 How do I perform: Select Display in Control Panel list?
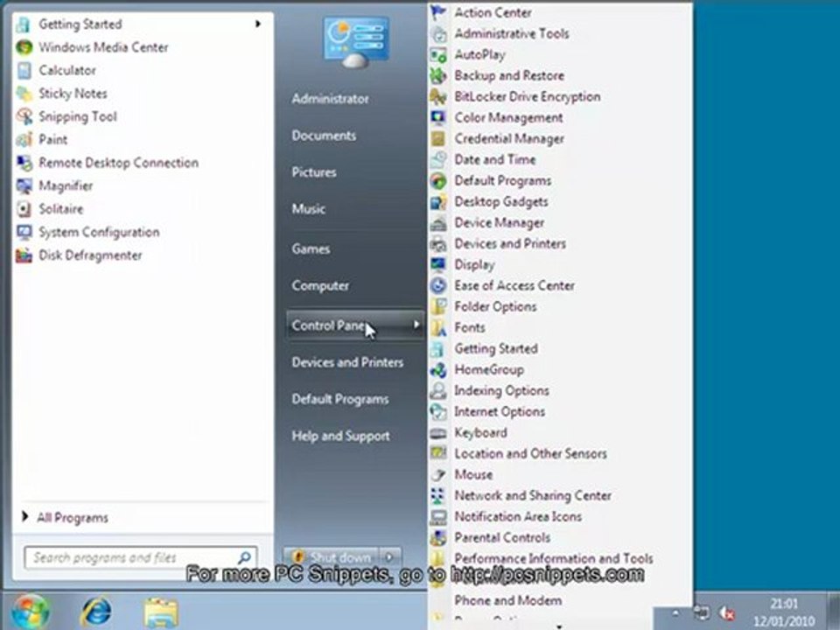(x=474, y=264)
